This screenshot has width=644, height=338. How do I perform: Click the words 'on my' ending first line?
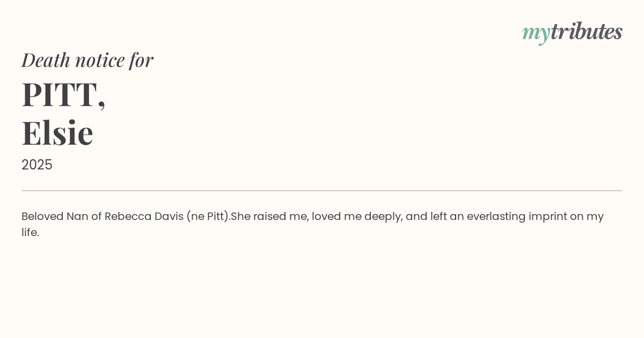pos(587,216)
